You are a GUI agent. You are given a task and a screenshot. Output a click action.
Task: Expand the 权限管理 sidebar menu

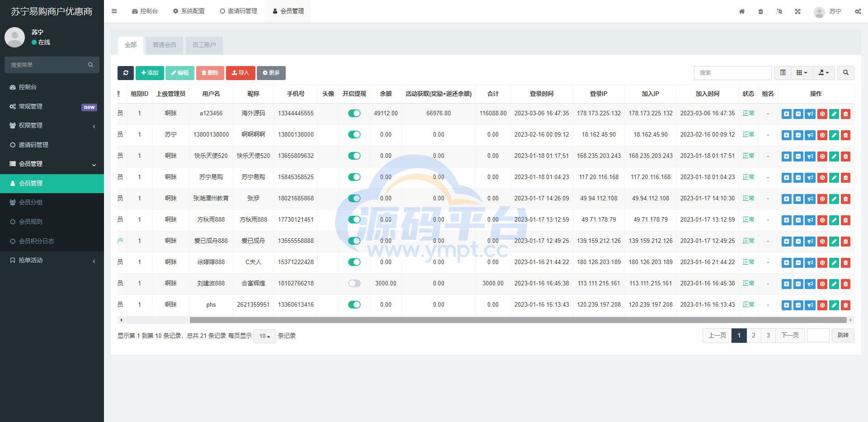[52, 126]
